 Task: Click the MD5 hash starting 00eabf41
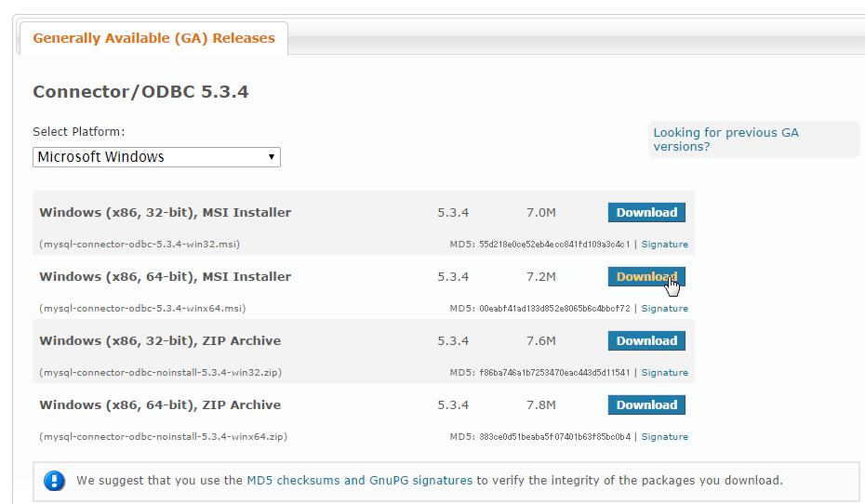tap(554, 308)
